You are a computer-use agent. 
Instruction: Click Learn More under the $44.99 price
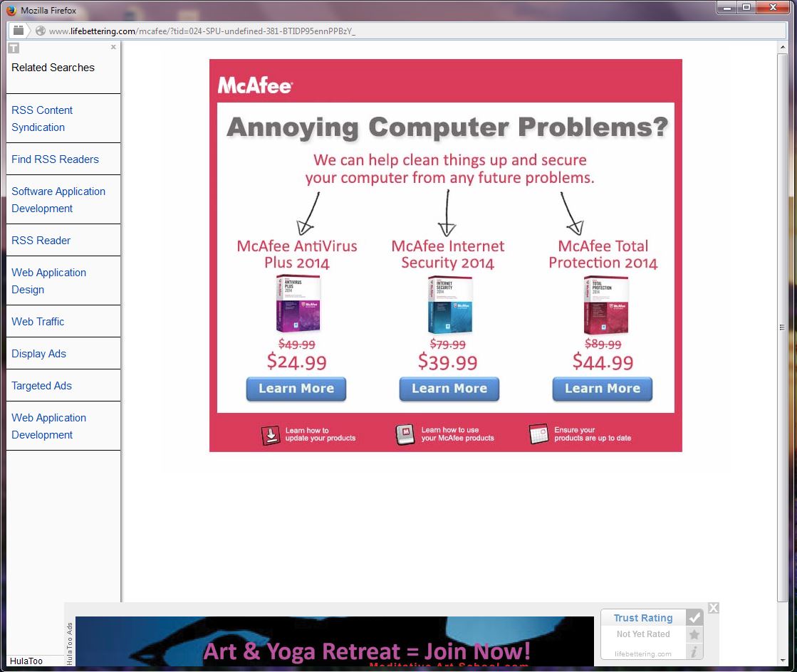pos(603,389)
